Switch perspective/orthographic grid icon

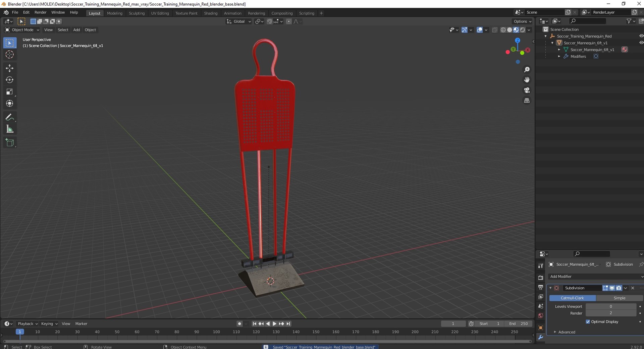point(527,101)
